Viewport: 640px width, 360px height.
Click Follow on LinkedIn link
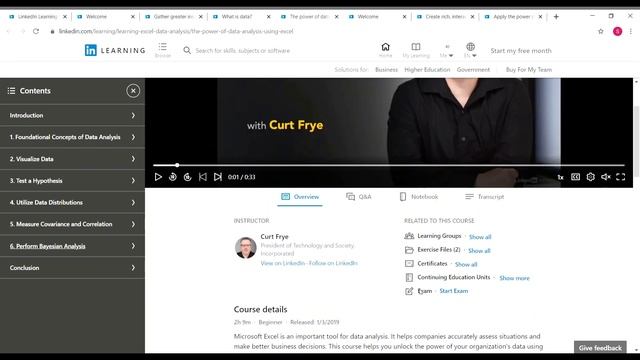tap(333, 263)
